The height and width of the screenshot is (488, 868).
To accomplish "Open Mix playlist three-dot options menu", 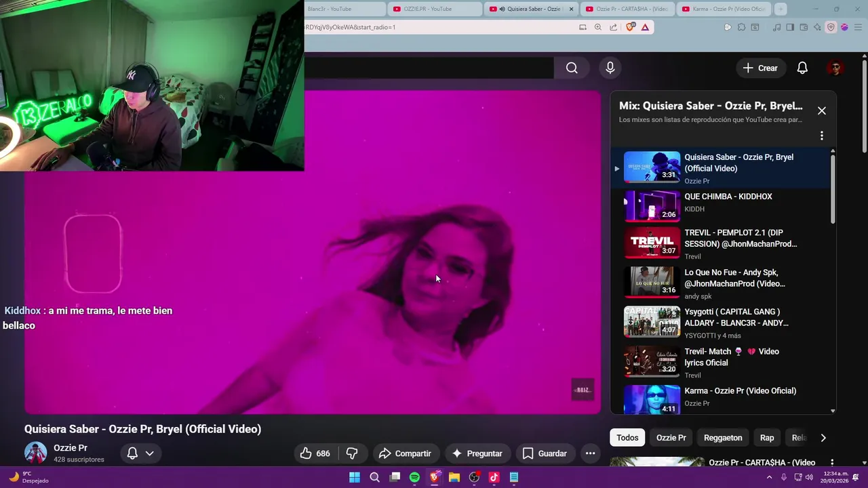I will point(821,136).
